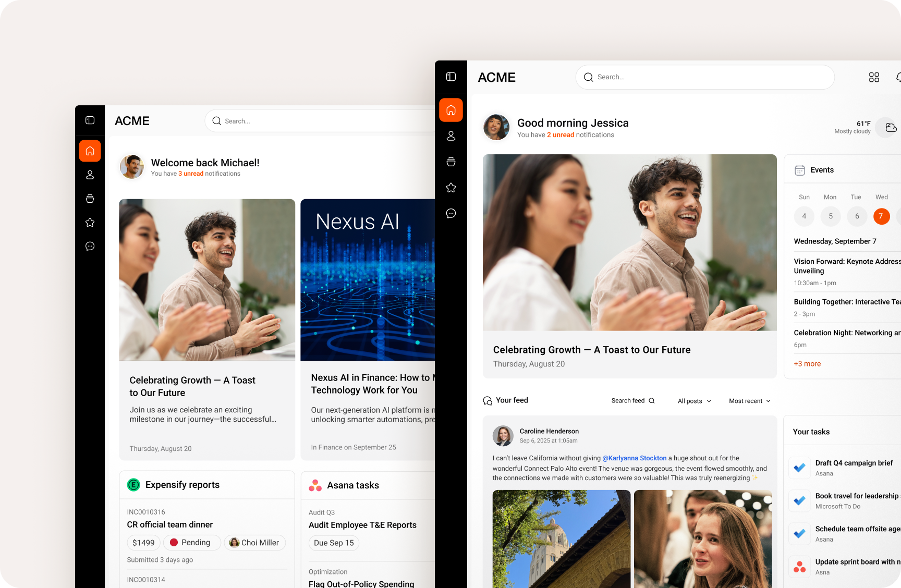Click the Choi Miller chip

point(255,543)
